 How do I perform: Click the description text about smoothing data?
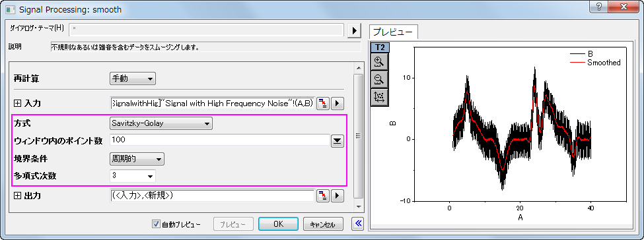(x=125, y=47)
